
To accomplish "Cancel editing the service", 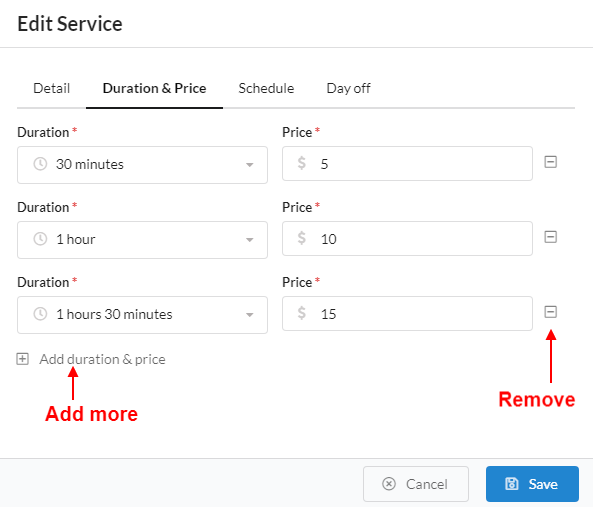I will click(x=416, y=484).
